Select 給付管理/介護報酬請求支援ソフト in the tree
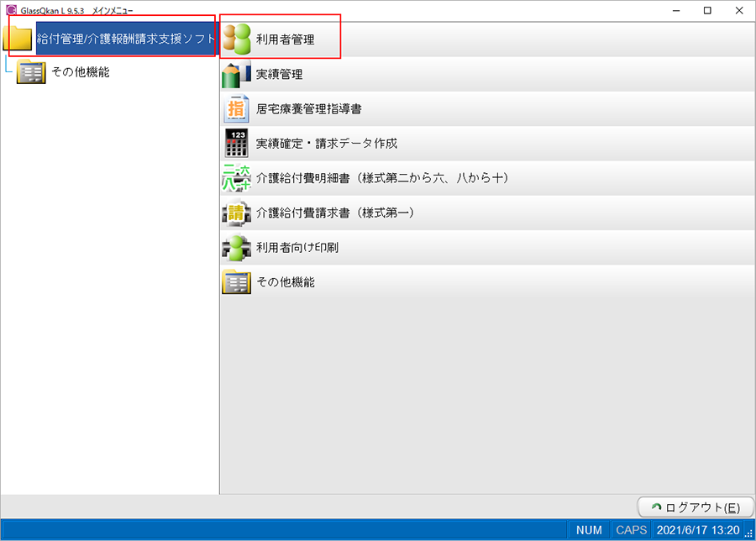 (126, 39)
